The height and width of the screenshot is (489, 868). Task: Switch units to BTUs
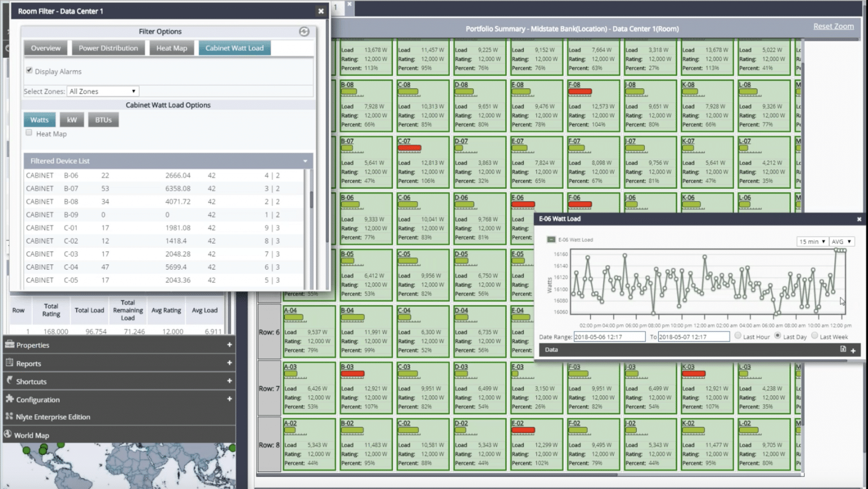click(x=103, y=119)
